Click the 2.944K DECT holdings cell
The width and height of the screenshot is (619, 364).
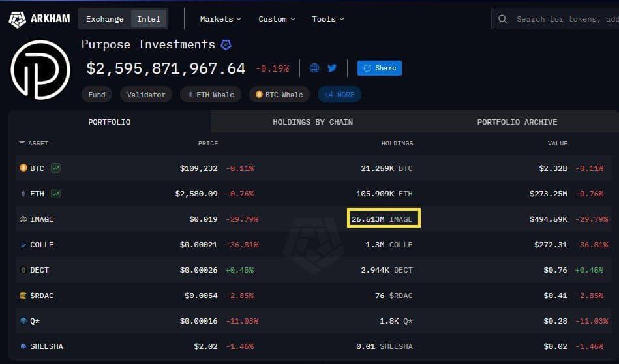point(387,270)
